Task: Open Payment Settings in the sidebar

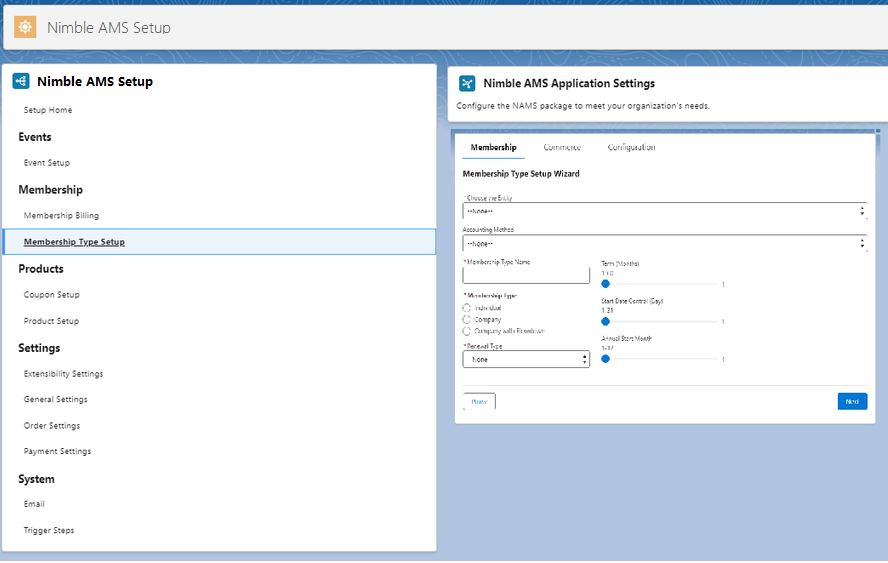Action: 57,452
